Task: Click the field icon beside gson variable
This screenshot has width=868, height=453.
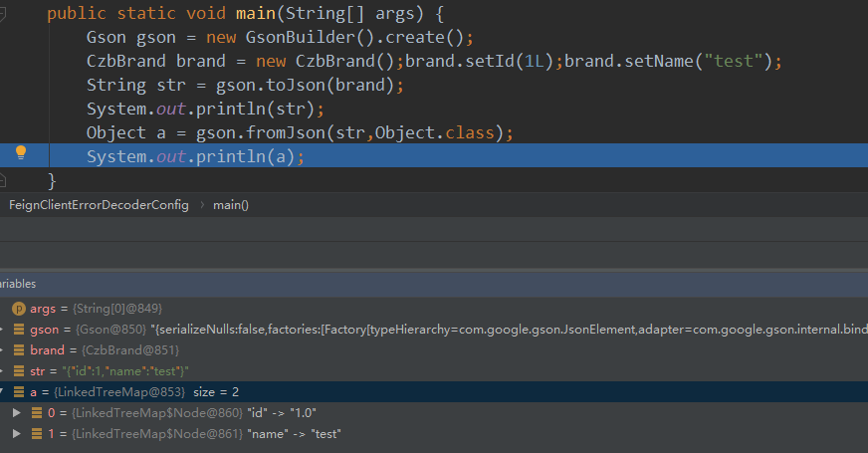Action: (19, 330)
